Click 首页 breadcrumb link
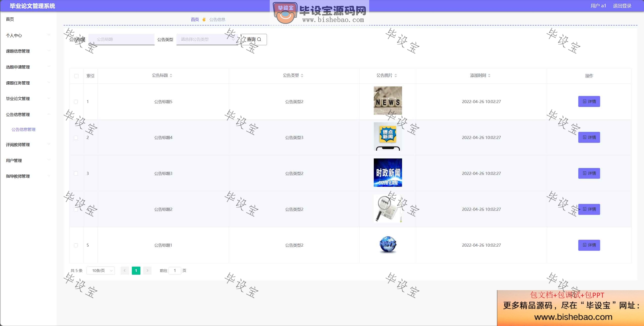Screen dimensions: 644x326 pyautogui.click(x=195, y=19)
